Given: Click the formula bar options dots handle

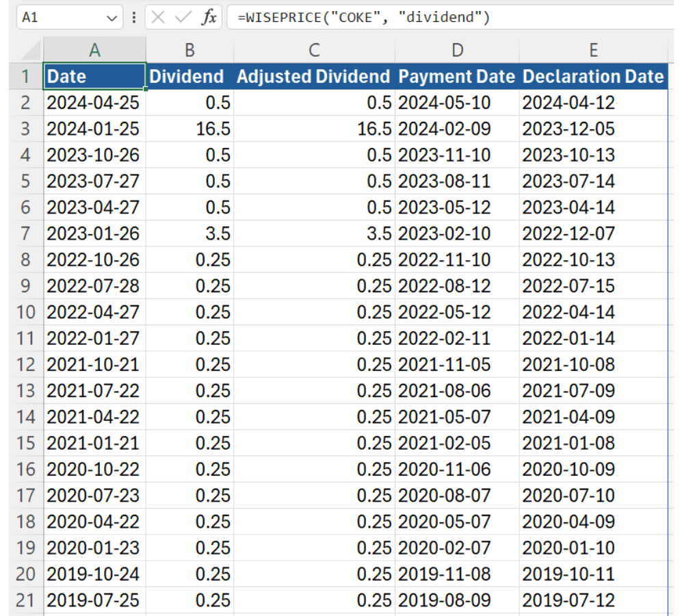Looking at the screenshot, I should coord(133,18).
